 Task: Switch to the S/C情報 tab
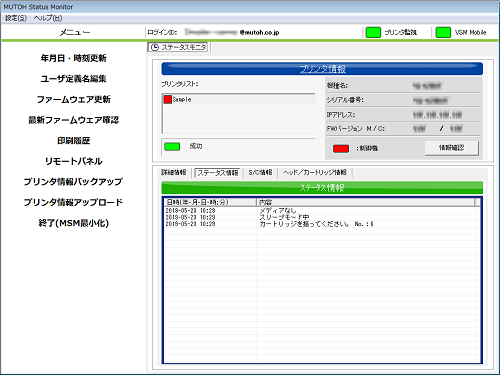point(260,172)
